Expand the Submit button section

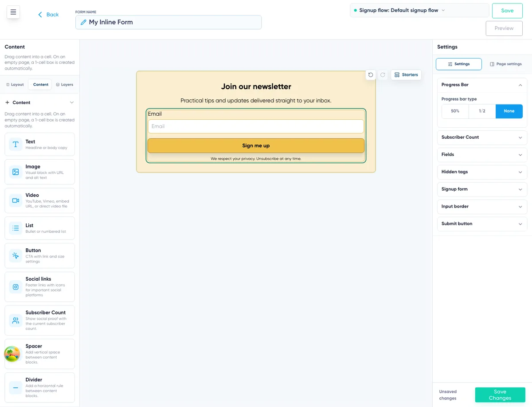pos(482,224)
